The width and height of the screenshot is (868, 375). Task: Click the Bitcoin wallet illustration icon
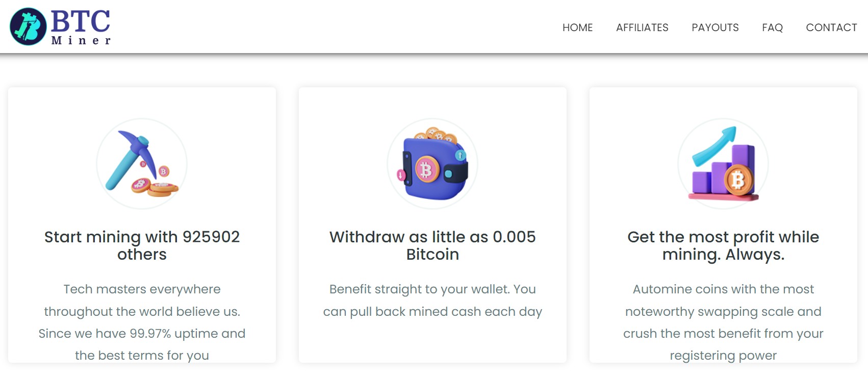pyautogui.click(x=432, y=164)
